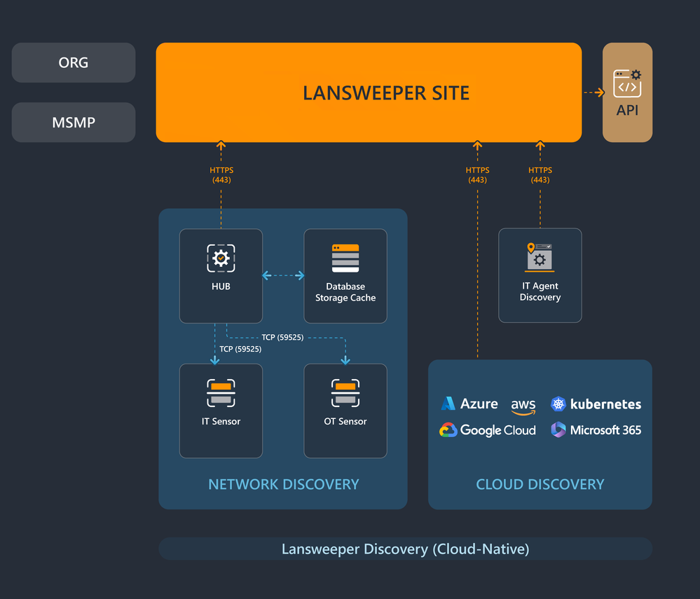Click the HUB gear icon

coord(221,258)
